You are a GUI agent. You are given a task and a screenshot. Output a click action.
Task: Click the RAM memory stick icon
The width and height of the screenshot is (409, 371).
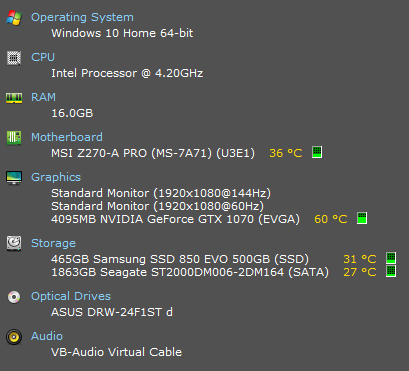14,98
